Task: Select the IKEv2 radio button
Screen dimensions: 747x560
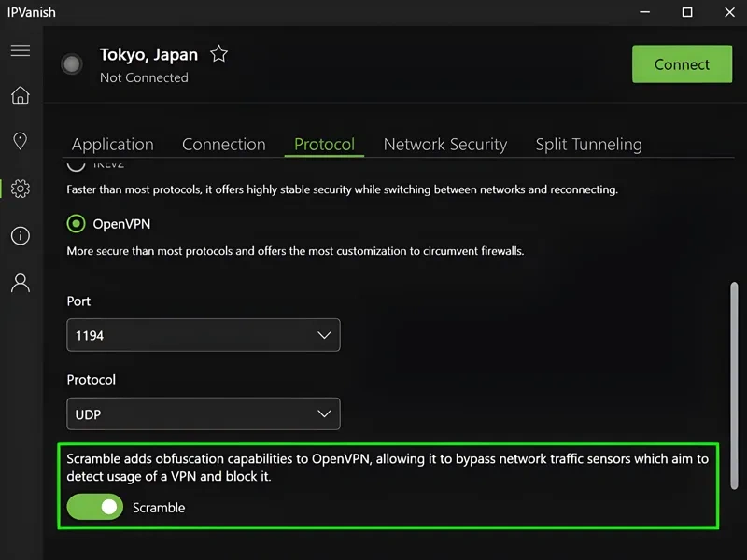Action: pos(76,166)
